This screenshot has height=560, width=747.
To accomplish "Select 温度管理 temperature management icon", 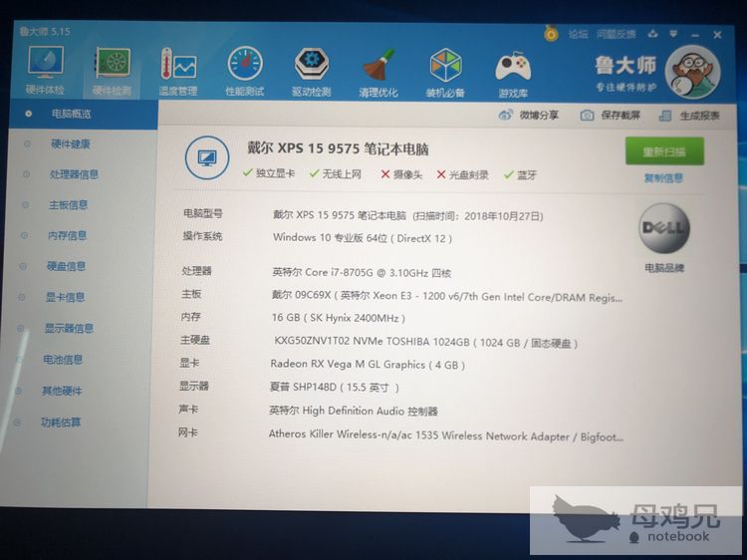I will click(x=178, y=71).
